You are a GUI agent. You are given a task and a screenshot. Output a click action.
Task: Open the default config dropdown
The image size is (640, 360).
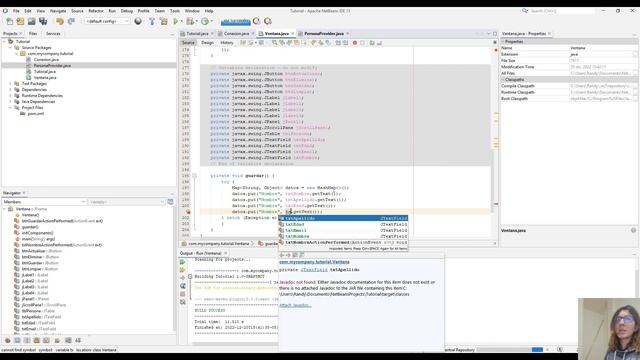107,21
